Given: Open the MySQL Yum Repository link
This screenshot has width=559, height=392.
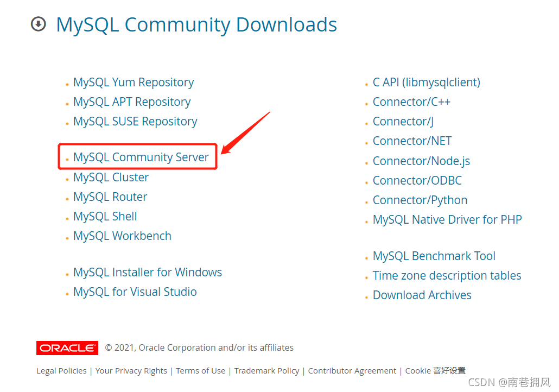Looking at the screenshot, I should (134, 83).
